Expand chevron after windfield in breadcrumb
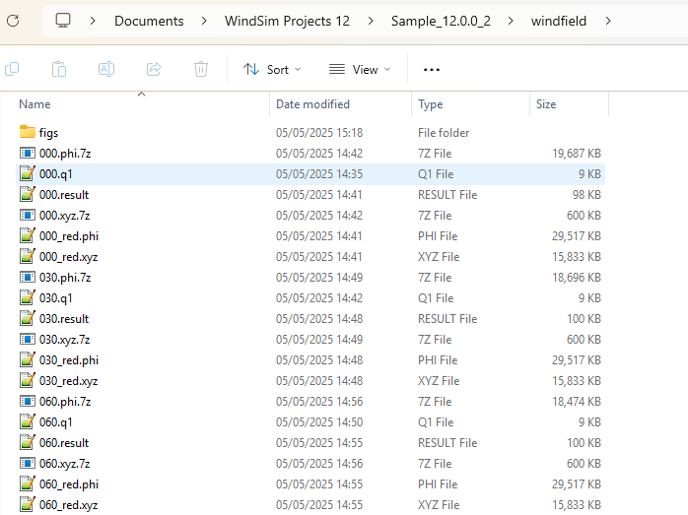This screenshot has width=688, height=515. coord(608,21)
